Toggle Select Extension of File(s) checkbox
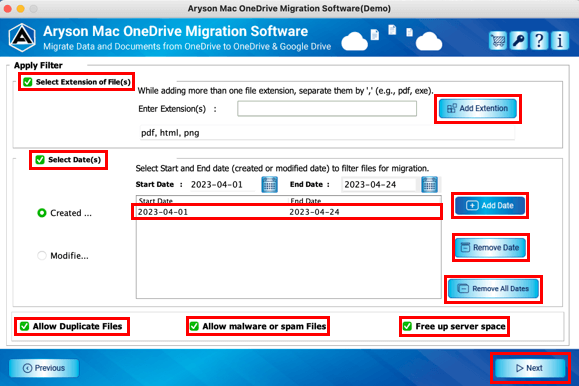The image size is (579, 386). pyautogui.click(x=28, y=82)
